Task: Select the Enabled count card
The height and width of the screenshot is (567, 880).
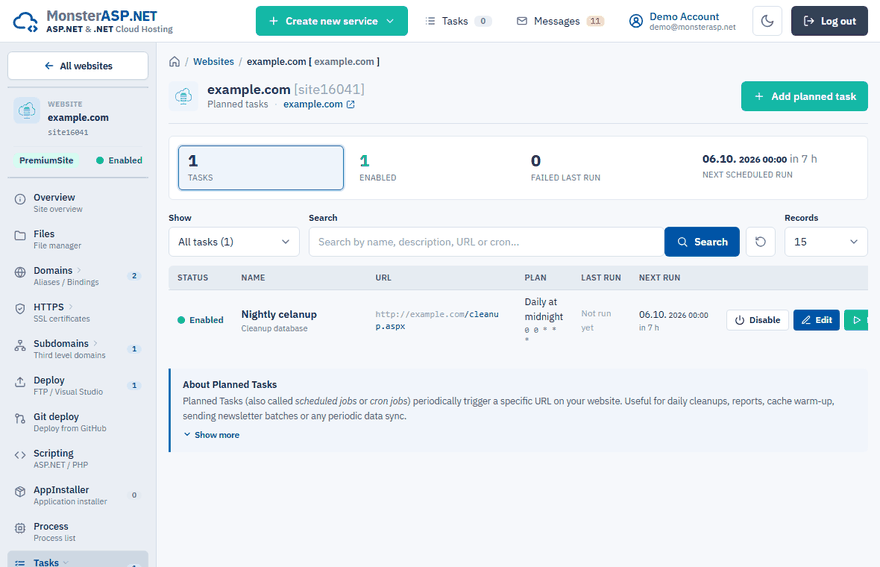Action: 432,168
